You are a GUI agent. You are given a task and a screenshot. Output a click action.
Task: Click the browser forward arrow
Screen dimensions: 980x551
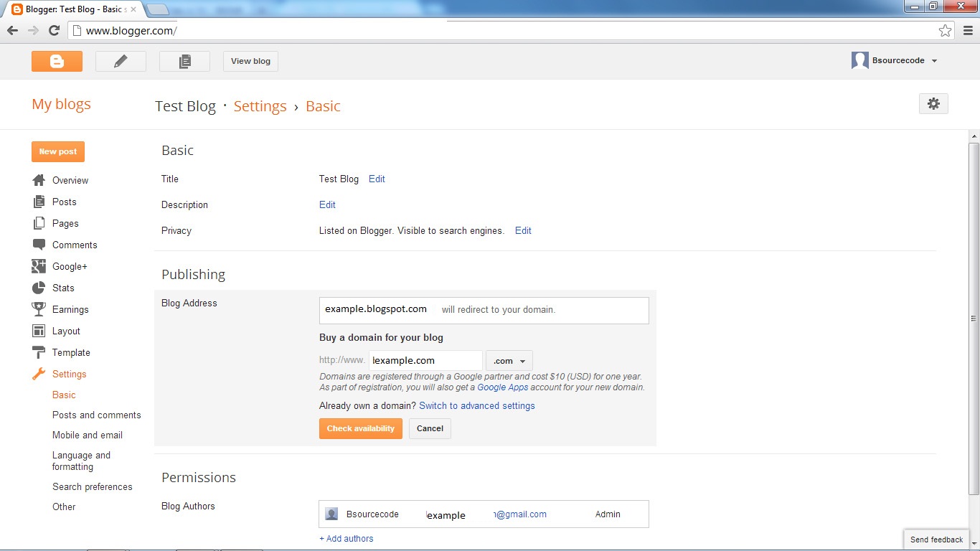pos(33,30)
